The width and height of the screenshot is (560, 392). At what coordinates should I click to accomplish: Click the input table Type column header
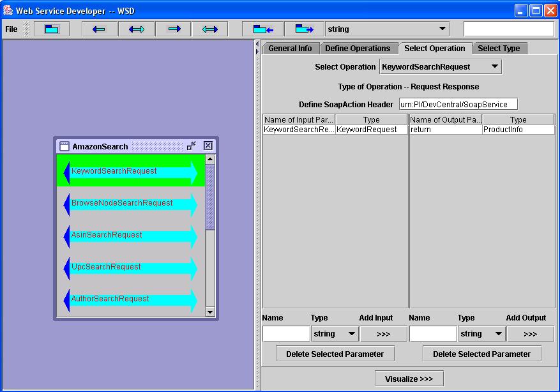point(372,119)
